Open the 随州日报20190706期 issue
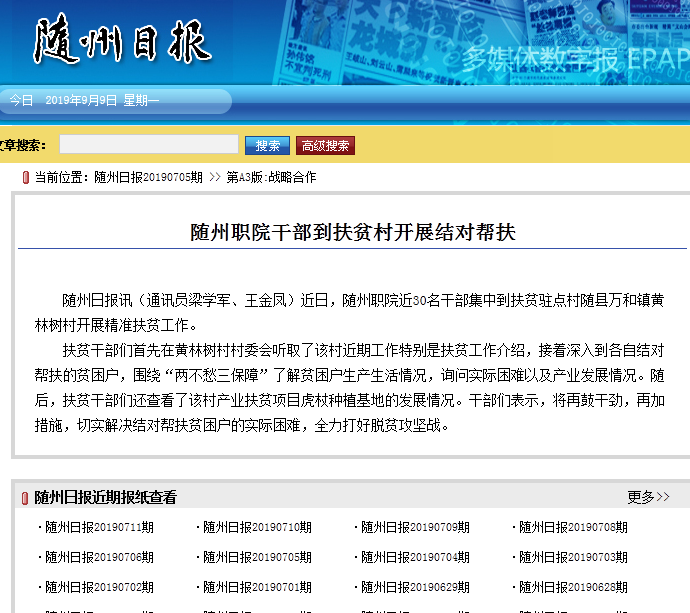690x613 pixels. click(x=98, y=557)
